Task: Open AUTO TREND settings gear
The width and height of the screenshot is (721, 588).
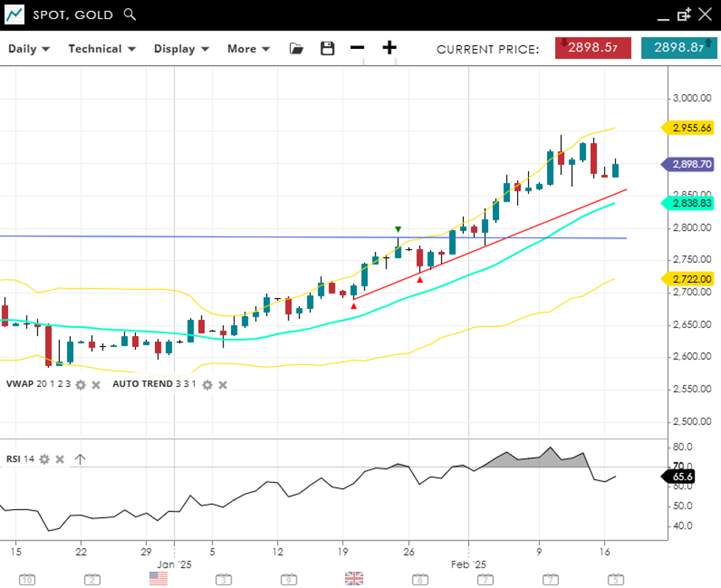Action: [207, 384]
